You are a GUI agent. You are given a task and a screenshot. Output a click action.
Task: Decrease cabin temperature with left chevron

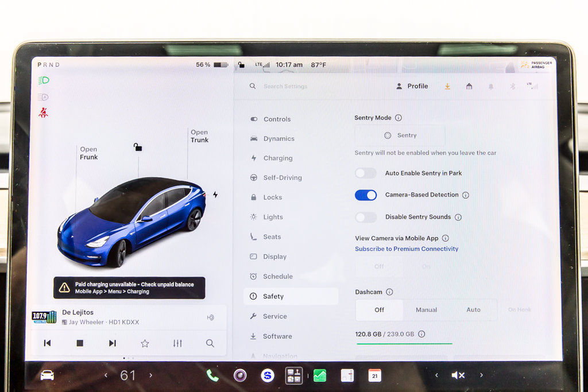(x=106, y=375)
